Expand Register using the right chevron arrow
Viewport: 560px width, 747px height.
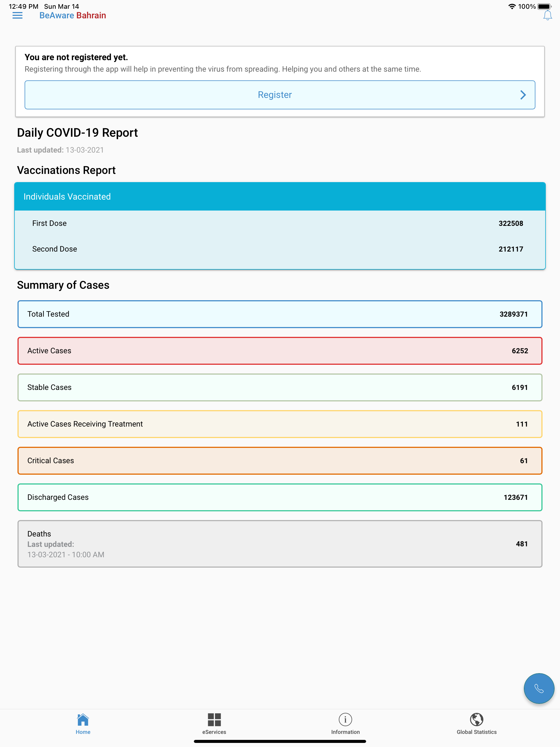(x=523, y=95)
